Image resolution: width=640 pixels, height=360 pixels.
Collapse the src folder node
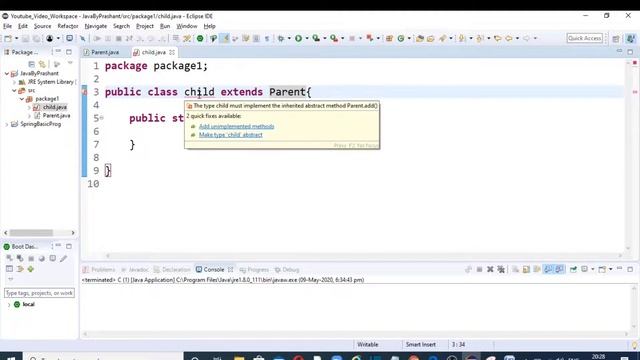pyautogui.click(x=14, y=91)
